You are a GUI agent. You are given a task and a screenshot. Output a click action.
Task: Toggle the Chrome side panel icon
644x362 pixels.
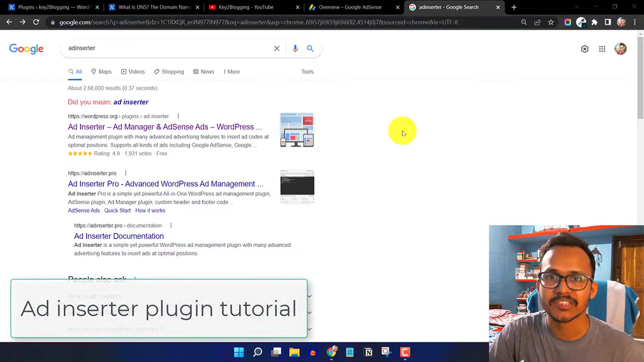point(608,22)
